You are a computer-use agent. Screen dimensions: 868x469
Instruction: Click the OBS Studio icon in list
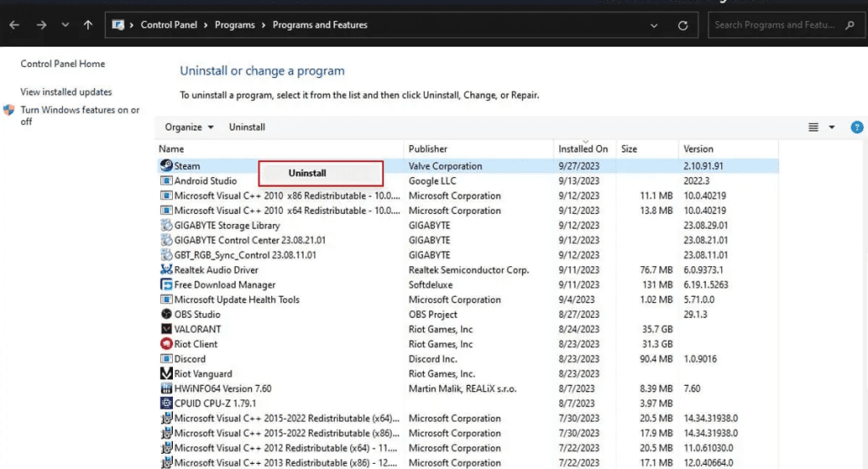click(166, 315)
